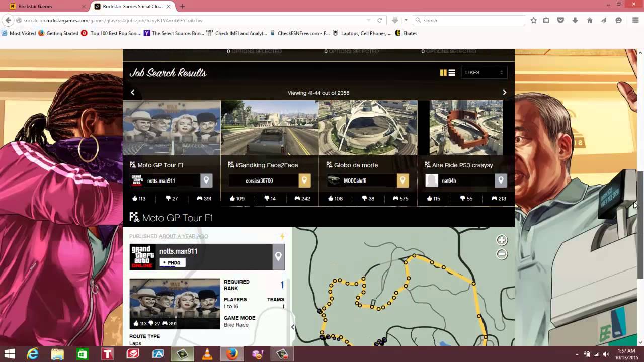
Task: Open the URL history dropdown arrow
Action: coord(369,20)
